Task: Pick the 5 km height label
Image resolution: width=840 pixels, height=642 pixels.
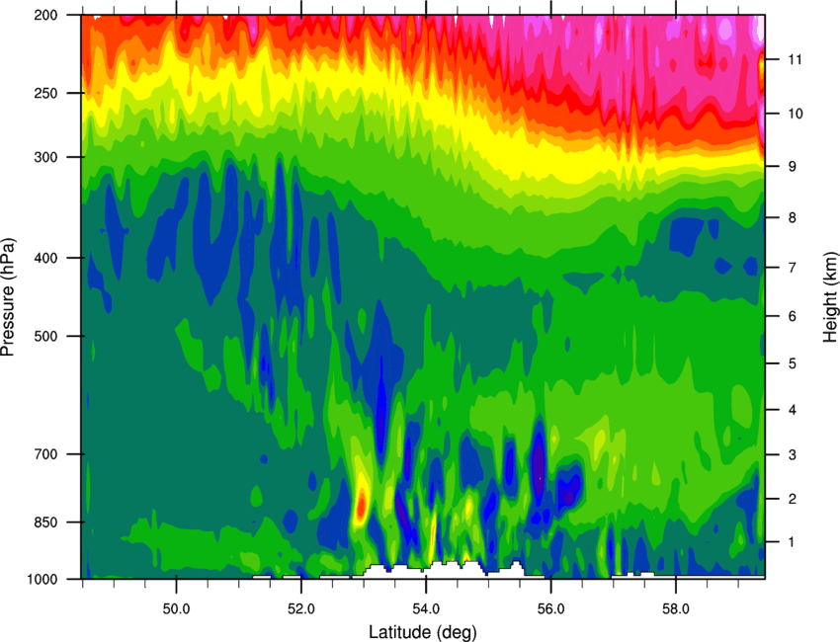Action: pos(793,364)
